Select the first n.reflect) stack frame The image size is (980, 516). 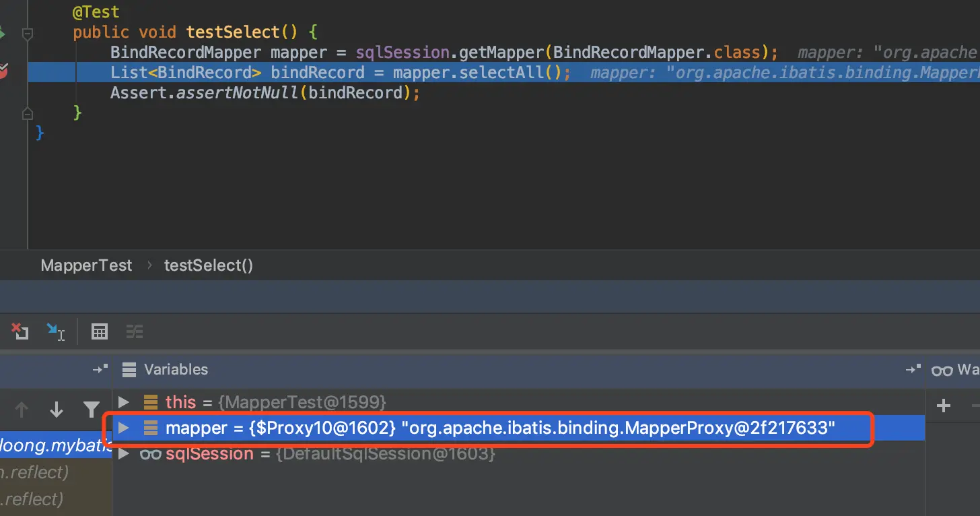pos(56,473)
